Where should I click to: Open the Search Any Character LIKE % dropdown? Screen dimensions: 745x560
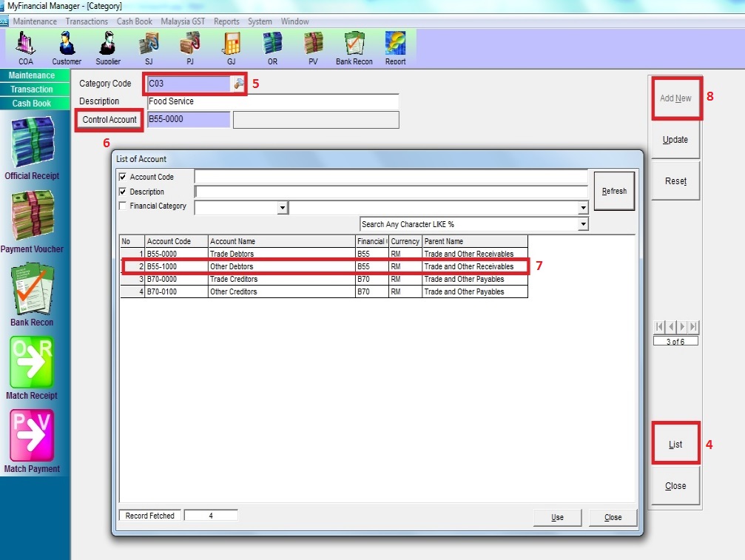583,224
